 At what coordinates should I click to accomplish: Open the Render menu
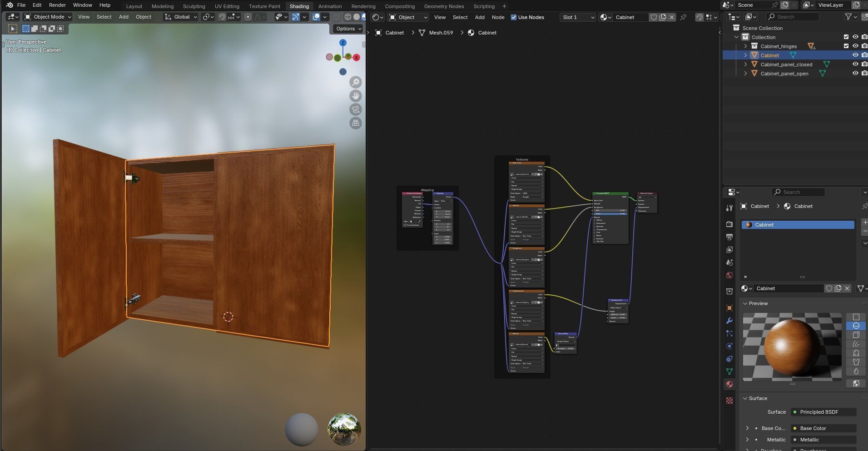57,5
